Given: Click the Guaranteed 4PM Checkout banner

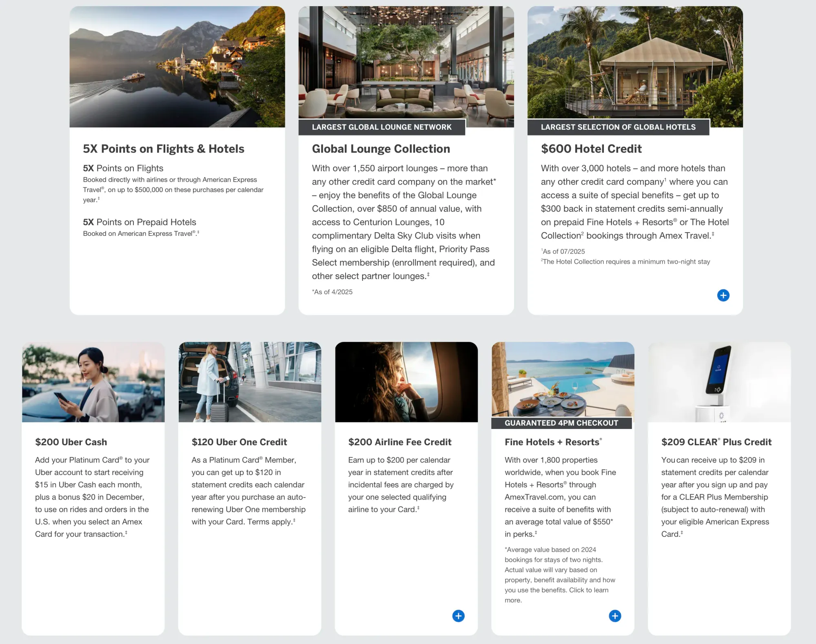Looking at the screenshot, I should 561,423.
